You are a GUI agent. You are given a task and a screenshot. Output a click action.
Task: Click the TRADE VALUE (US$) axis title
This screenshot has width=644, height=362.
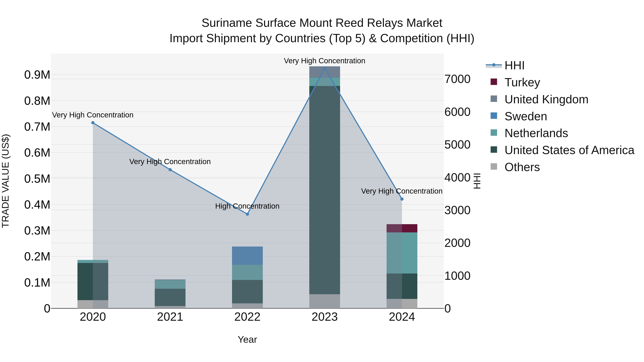pos(6,181)
